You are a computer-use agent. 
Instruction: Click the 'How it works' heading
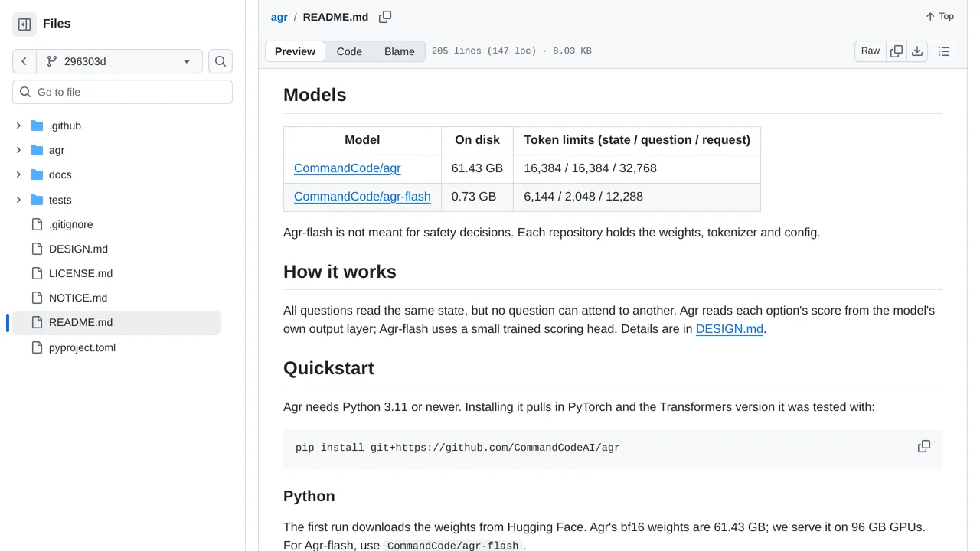pyautogui.click(x=340, y=272)
